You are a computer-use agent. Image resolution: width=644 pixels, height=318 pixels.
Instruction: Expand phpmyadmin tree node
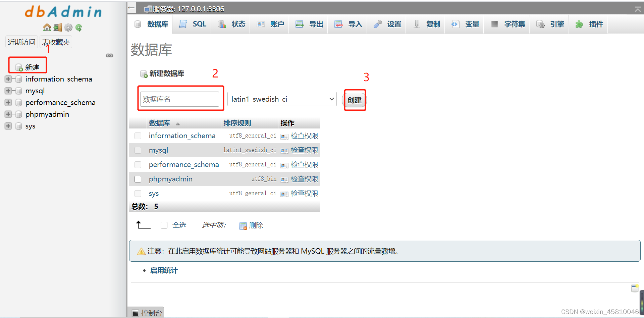tap(8, 114)
